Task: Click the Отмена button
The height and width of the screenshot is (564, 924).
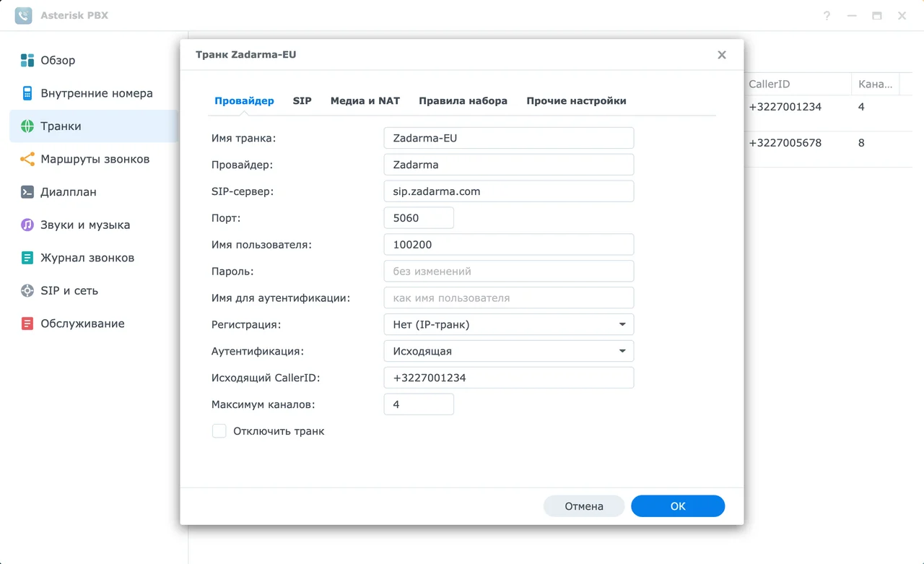Action: [584, 506]
